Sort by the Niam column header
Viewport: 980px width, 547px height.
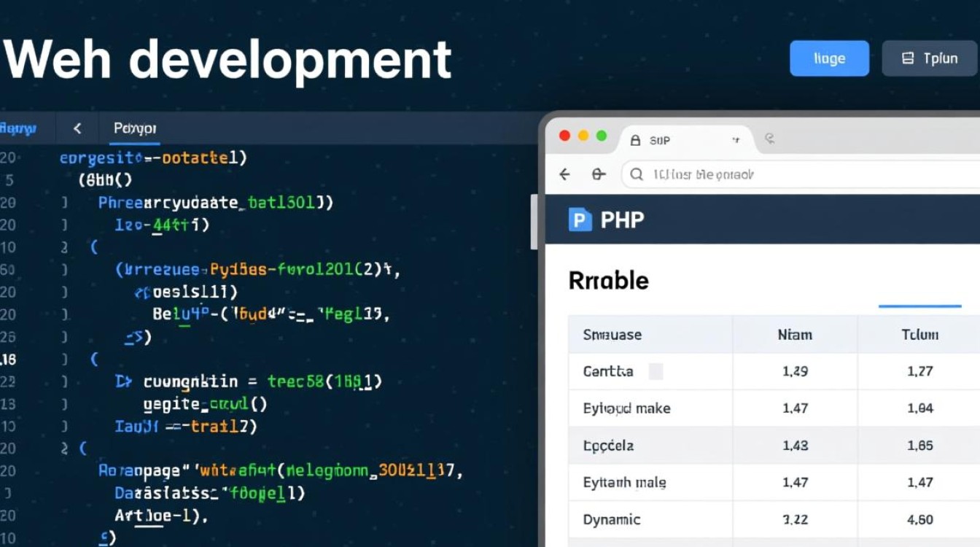[795, 335]
